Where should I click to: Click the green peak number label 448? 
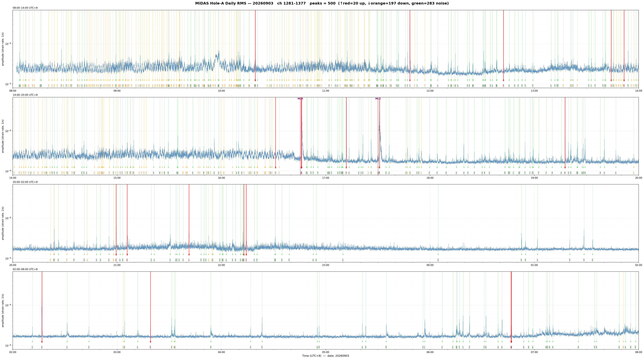coord(570,260)
